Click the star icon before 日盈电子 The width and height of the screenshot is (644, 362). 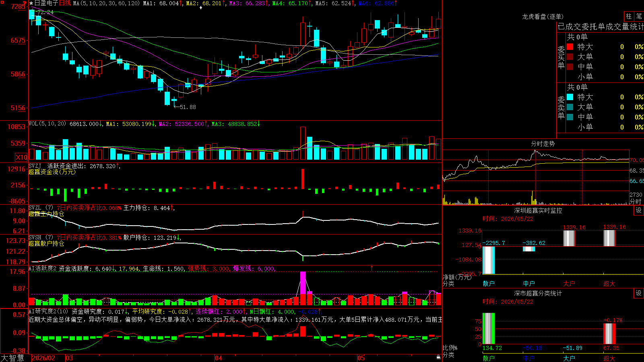click(31, 3)
